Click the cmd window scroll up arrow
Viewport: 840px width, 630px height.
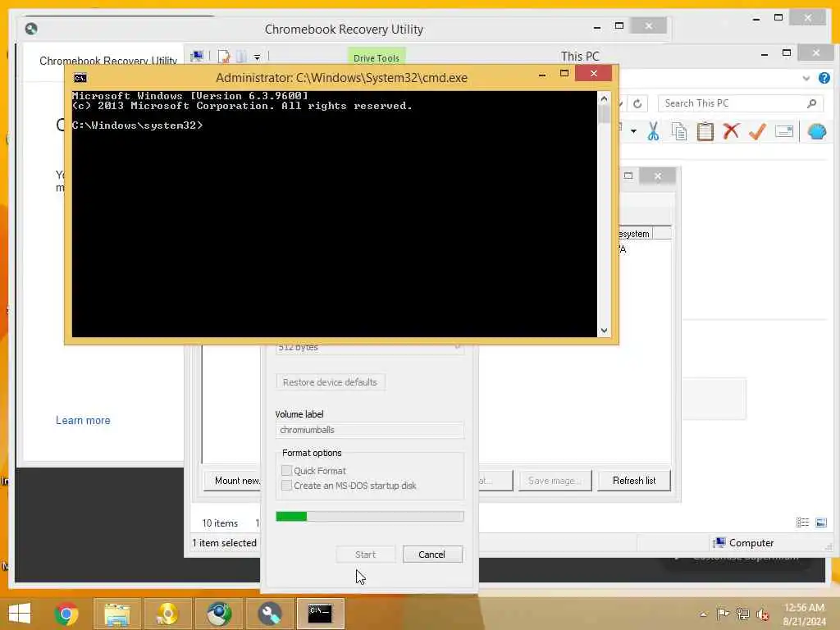coord(604,98)
